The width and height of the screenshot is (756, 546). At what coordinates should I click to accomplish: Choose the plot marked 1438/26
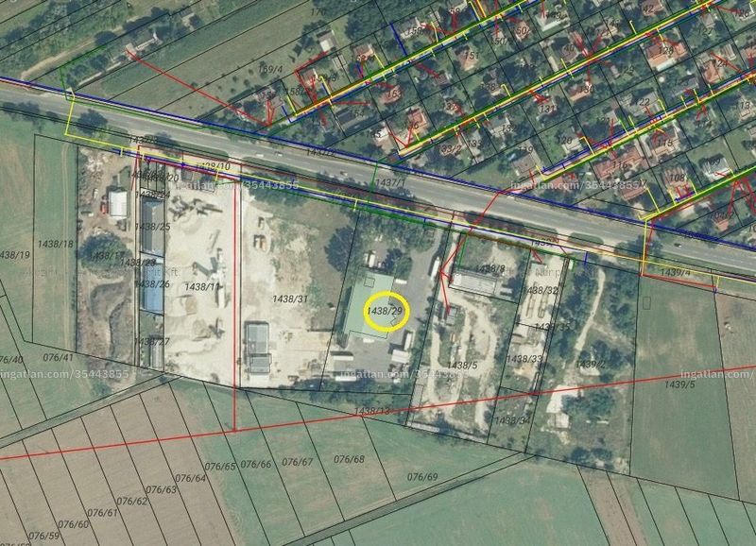(152, 283)
